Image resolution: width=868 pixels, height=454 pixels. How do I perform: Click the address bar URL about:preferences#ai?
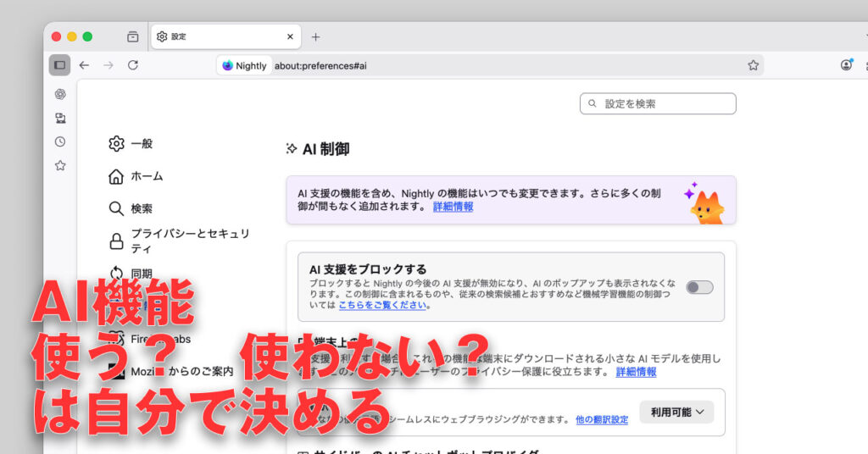pos(320,66)
